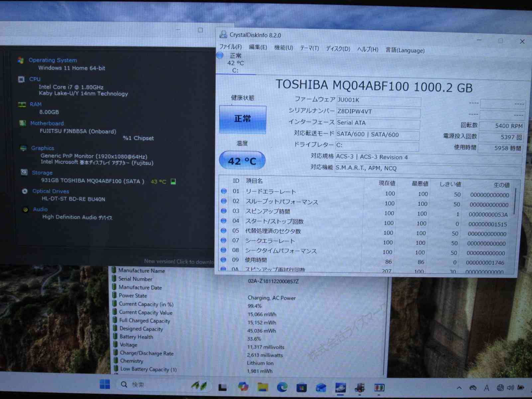
Task: Open the 機能(U) menu
Action: pyautogui.click(x=283, y=48)
